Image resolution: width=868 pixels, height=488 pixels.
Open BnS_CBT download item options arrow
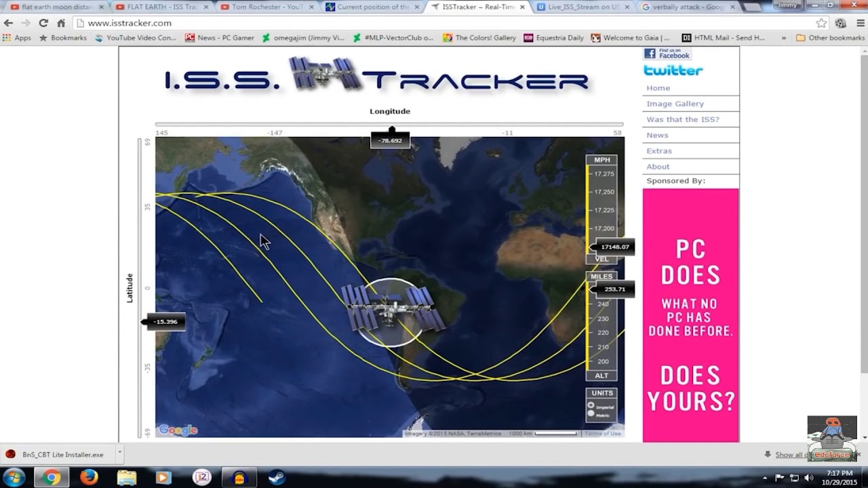(x=119, y=453)
